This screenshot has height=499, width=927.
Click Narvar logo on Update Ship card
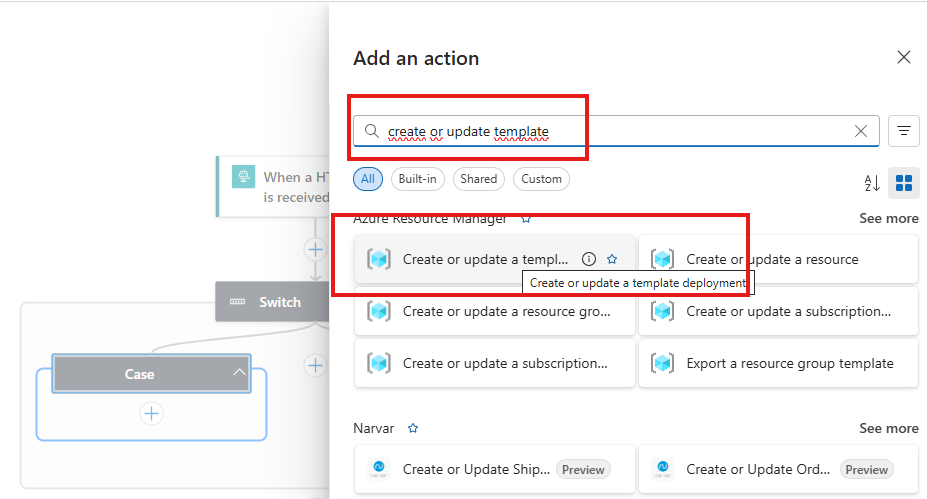[x=378, y=469]
